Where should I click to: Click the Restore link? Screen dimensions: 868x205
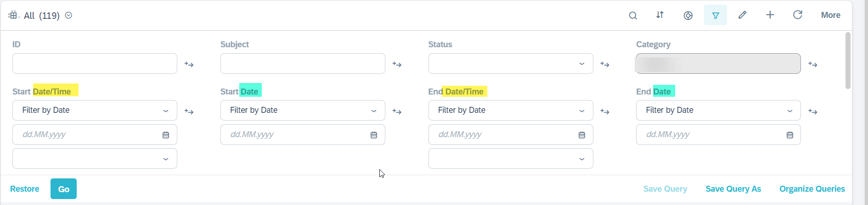click(x=25, y=189)
